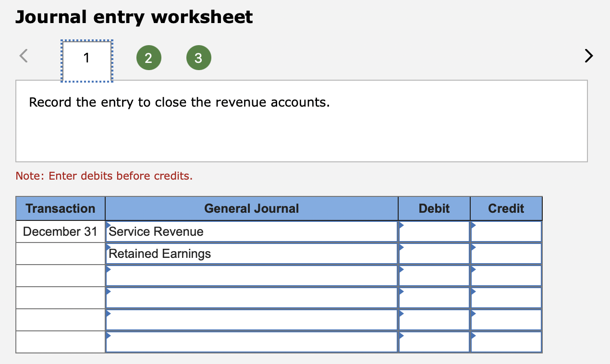
Task: Click the December 31 transaction cell
Action: pos(60,231)
